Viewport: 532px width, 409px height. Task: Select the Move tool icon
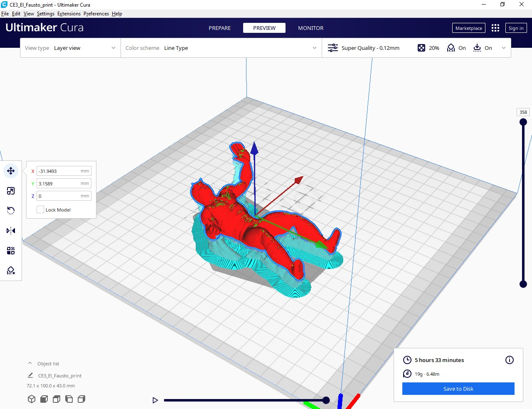click(x=11, y=171)
